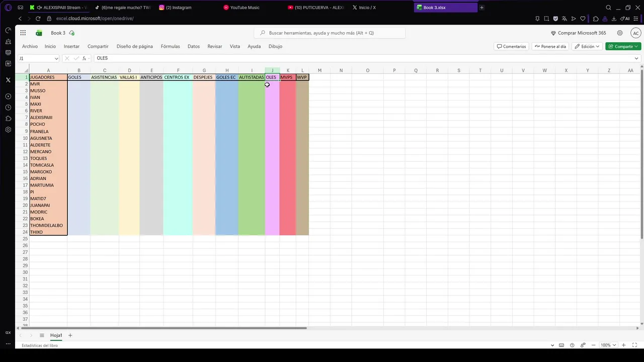The height and width of the screenshot is (362, 644).
Task: Open the Comentarios button
Action: (x=511, y=46)
